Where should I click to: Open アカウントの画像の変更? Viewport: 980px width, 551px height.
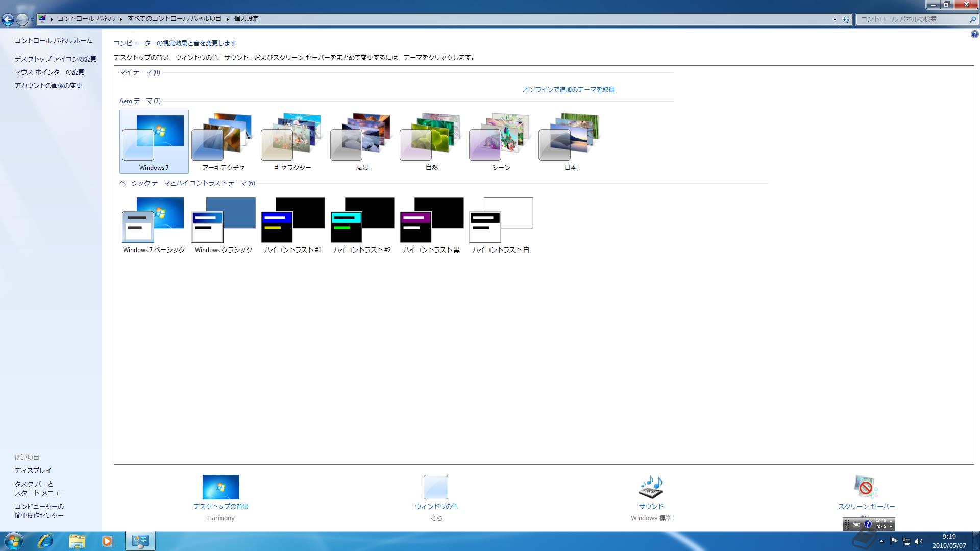[x=48, y=86]
